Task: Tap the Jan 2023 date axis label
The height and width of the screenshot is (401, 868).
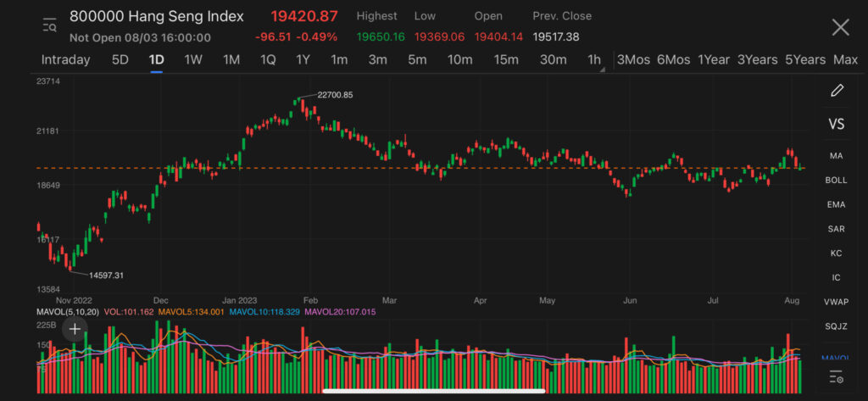Action: pyautogui.click(x=242, y=301)
